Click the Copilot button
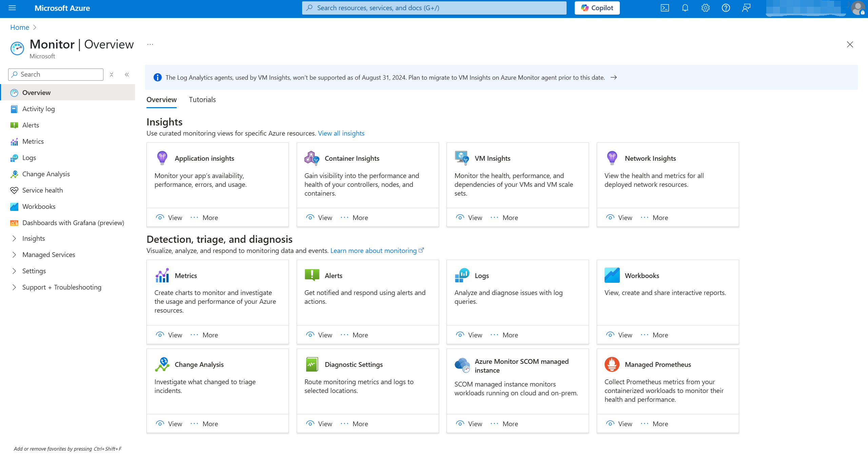 pyautogui.click(x=597, y=8)
